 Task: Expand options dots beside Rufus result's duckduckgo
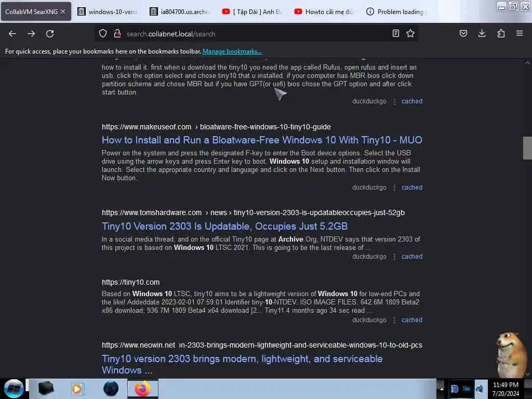point(394,101)
